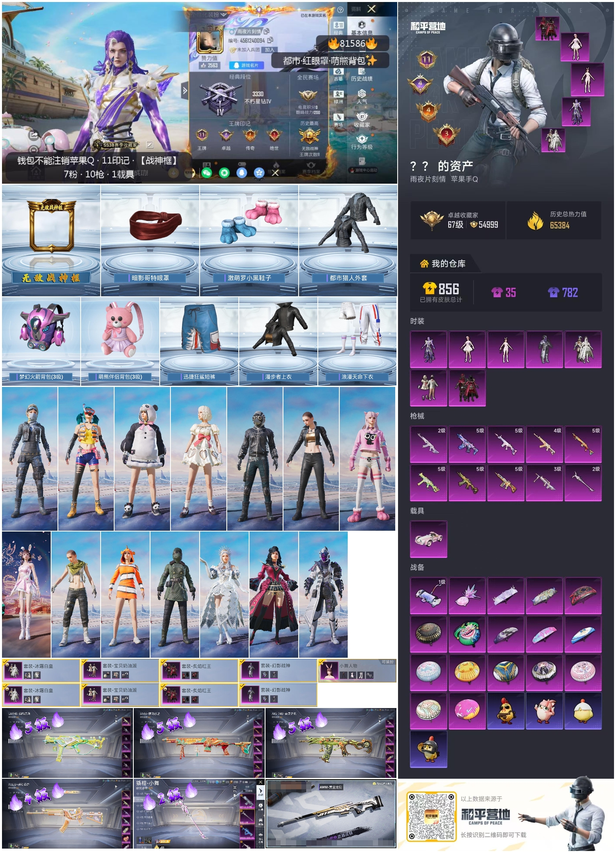
Task: Edit the SS38赛季收藏家 title
Action: pos(150,145)
